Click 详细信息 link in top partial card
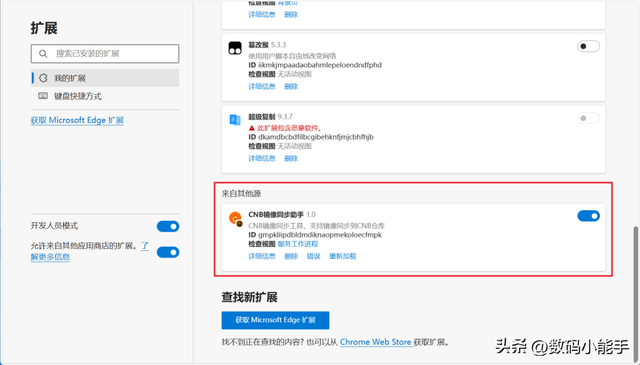640x365 pixels. coord(262,15)
